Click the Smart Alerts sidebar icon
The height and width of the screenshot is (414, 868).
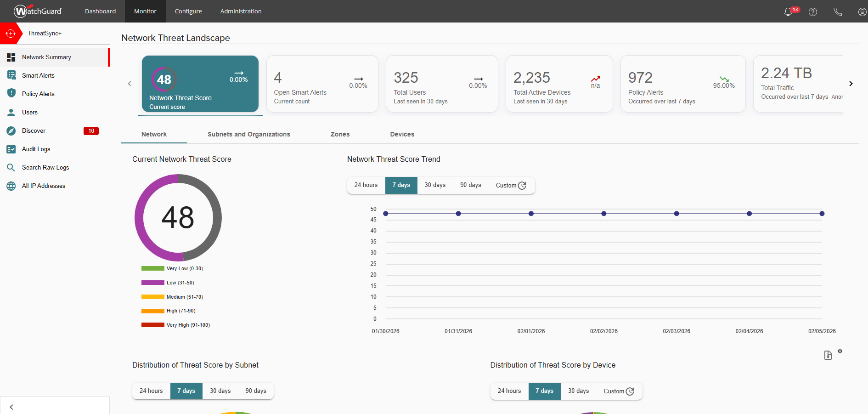click(11, 75)
